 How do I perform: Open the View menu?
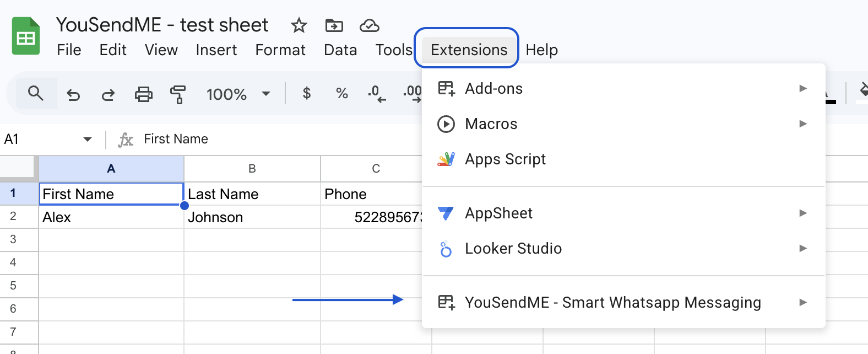(161, 50)
